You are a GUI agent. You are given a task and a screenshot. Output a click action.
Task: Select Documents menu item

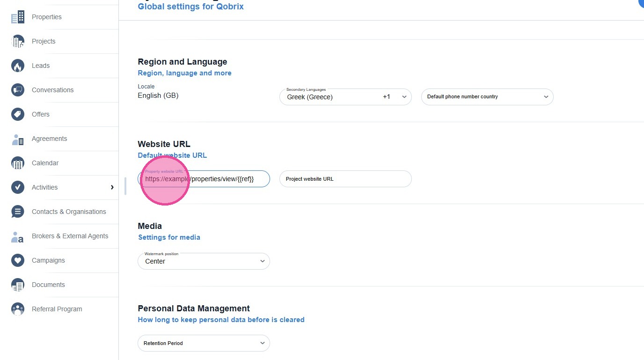click(x=48, y=285)
